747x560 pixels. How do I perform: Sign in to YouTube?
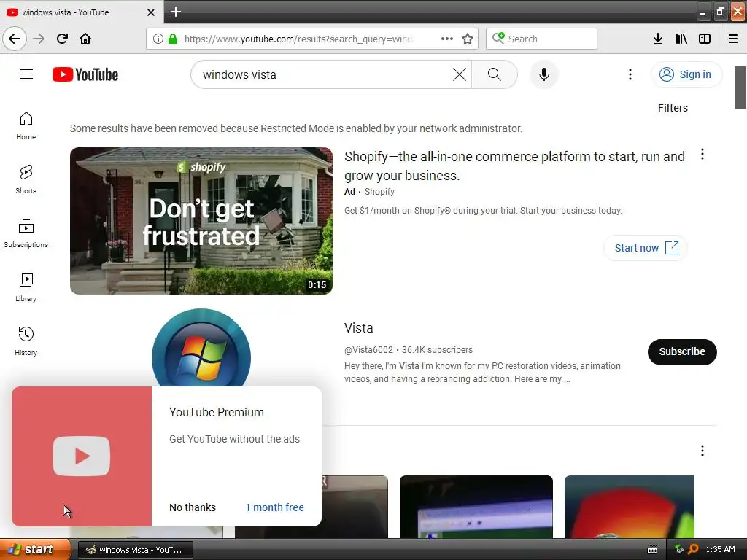coord(686,74)
